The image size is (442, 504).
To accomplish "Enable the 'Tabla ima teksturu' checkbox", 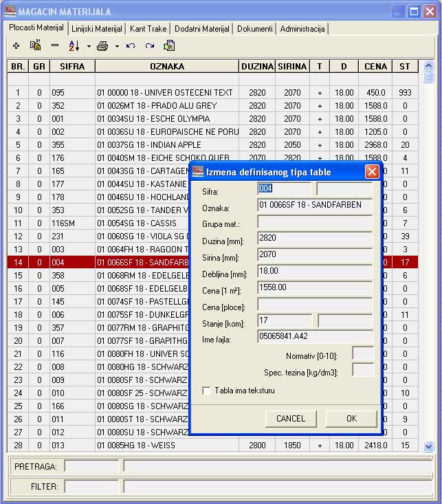I will 207,391.
